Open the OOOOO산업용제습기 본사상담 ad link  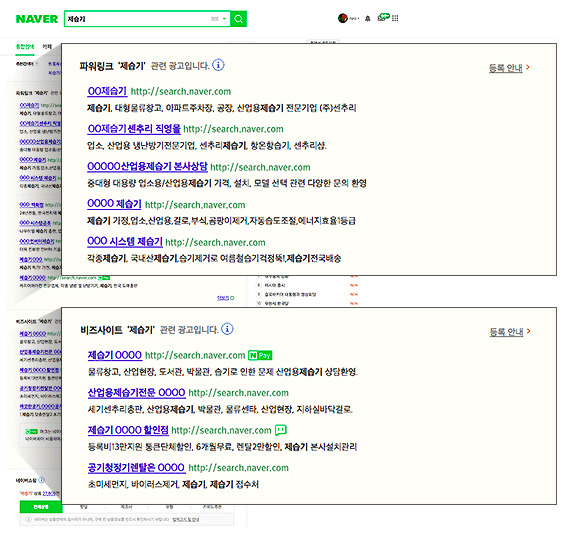tap(147, 167)
